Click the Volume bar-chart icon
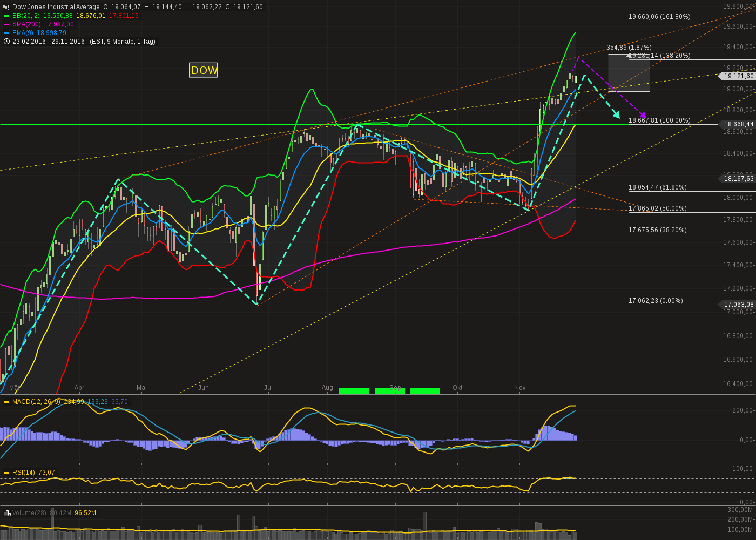Image resolution: width=756 pixels, height=540 pixels. pos(6,513)
